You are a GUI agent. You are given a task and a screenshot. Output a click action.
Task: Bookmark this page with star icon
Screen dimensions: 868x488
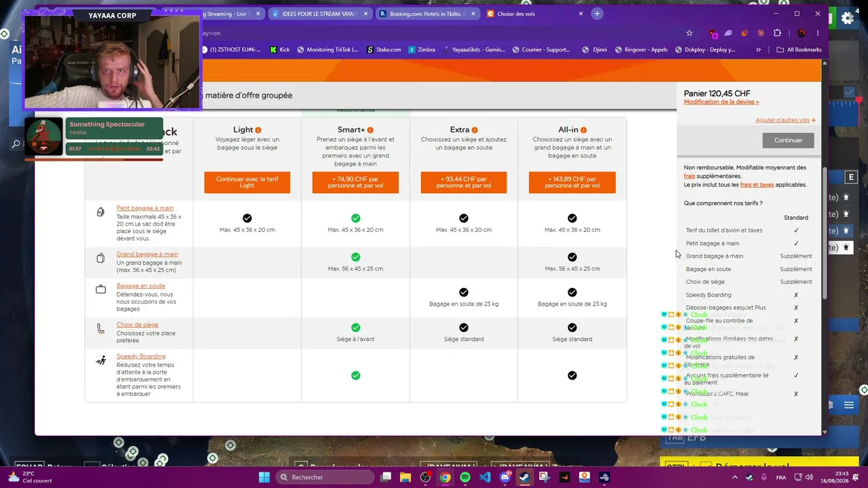(689, 33)
